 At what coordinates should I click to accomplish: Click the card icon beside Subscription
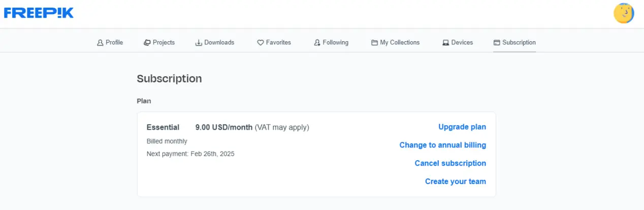point(497,43)
